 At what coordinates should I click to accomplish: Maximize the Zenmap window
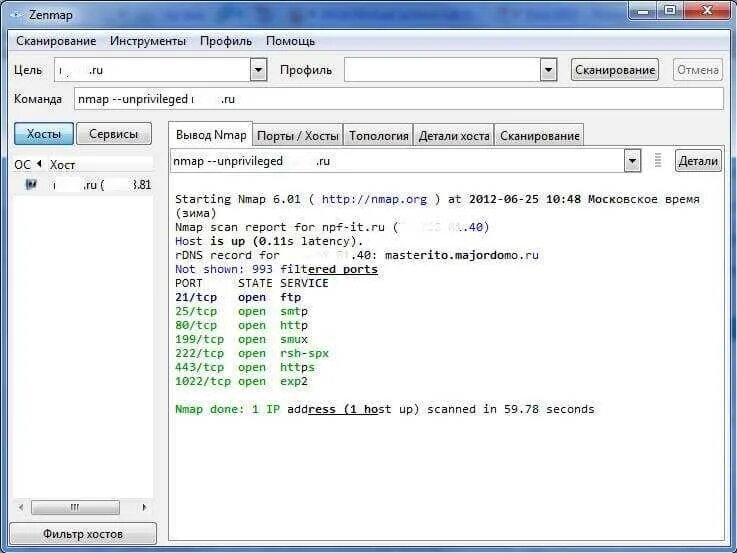pyautogui.click(x=670, y=11)
